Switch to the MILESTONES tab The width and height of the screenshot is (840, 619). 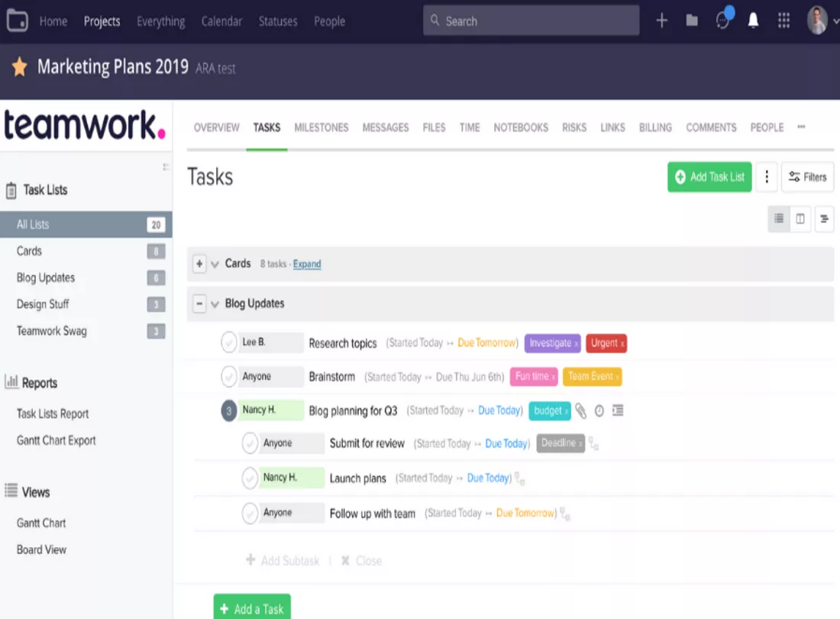point(321,128)
